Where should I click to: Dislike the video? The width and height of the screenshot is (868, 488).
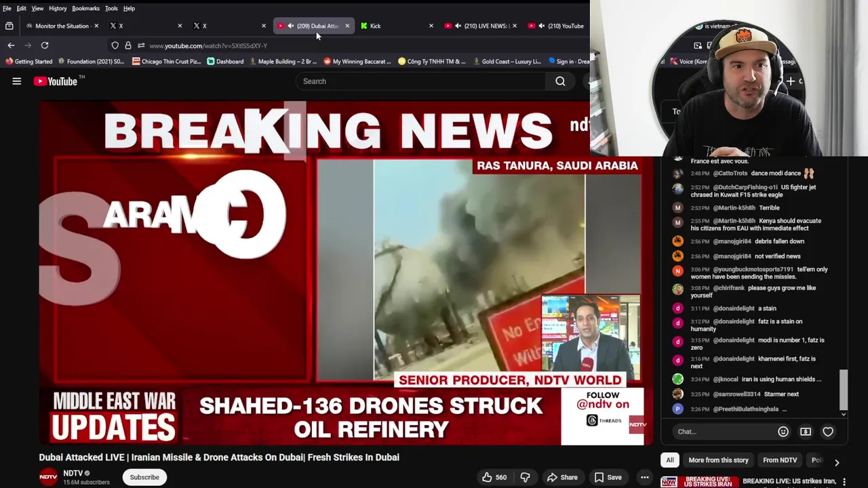526,477
